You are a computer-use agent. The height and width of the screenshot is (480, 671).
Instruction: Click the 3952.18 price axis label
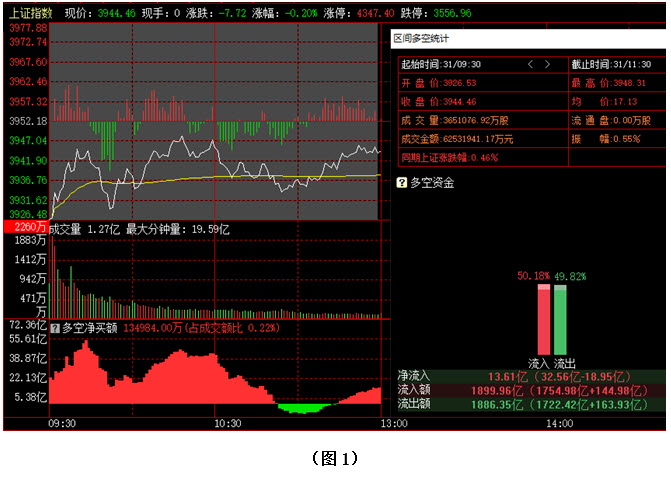click(28, 121)
